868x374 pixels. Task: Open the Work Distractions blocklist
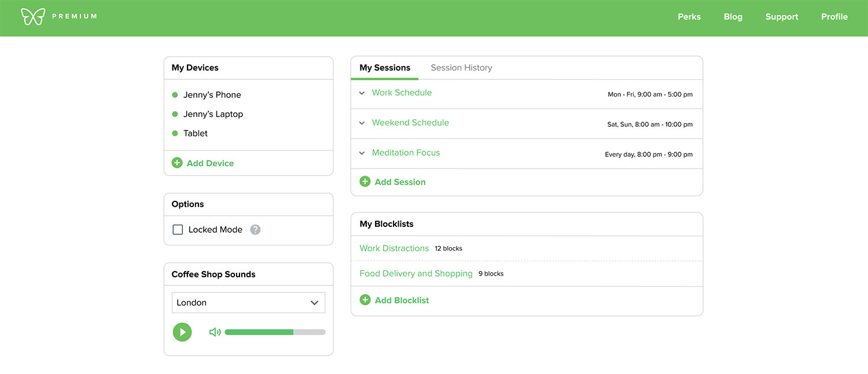pyautogui.click(x=394, y=248)
